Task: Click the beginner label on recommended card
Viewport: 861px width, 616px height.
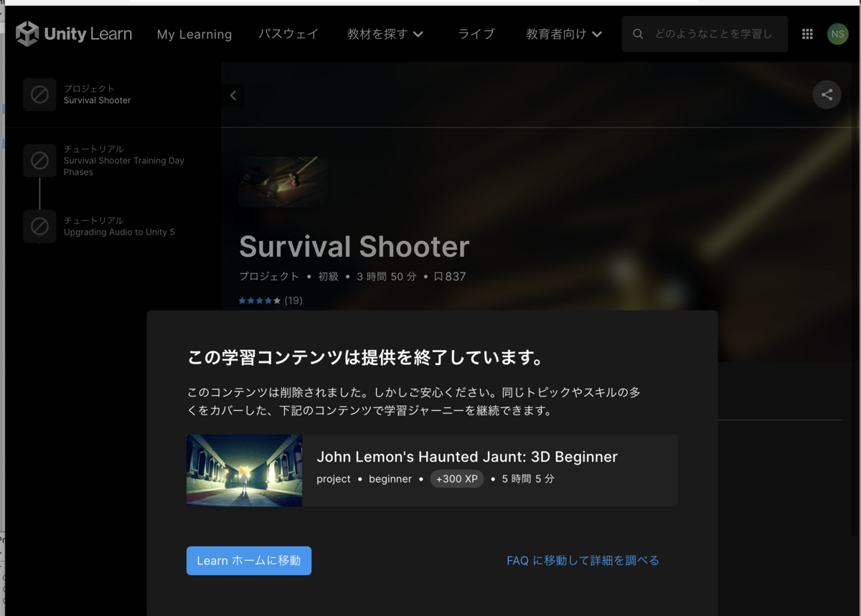Action: (x=390, y=479)
